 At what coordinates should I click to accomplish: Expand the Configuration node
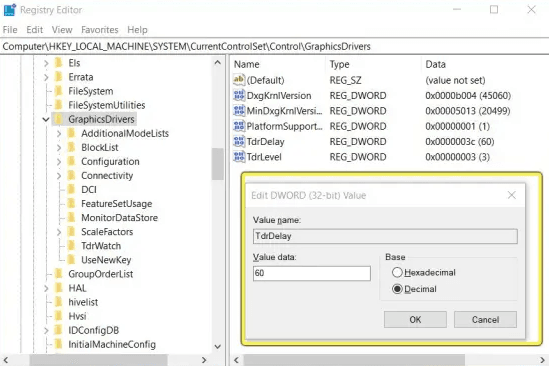click(59, 162)
